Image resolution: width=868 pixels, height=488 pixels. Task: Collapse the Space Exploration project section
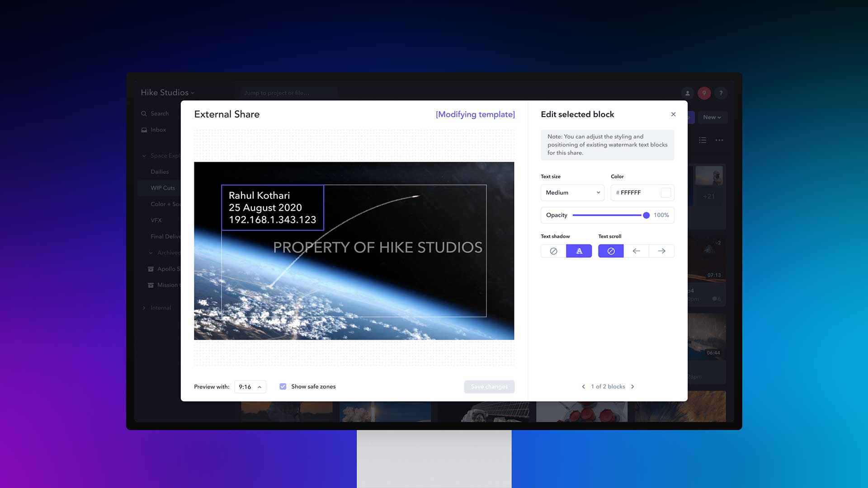pos(144,155)
